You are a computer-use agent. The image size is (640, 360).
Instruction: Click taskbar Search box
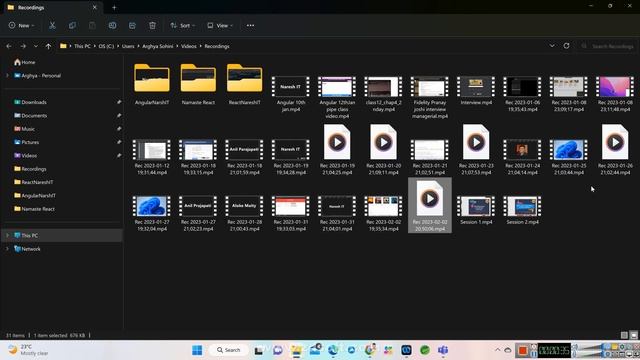pyautogui.click(x=229, y=350)
